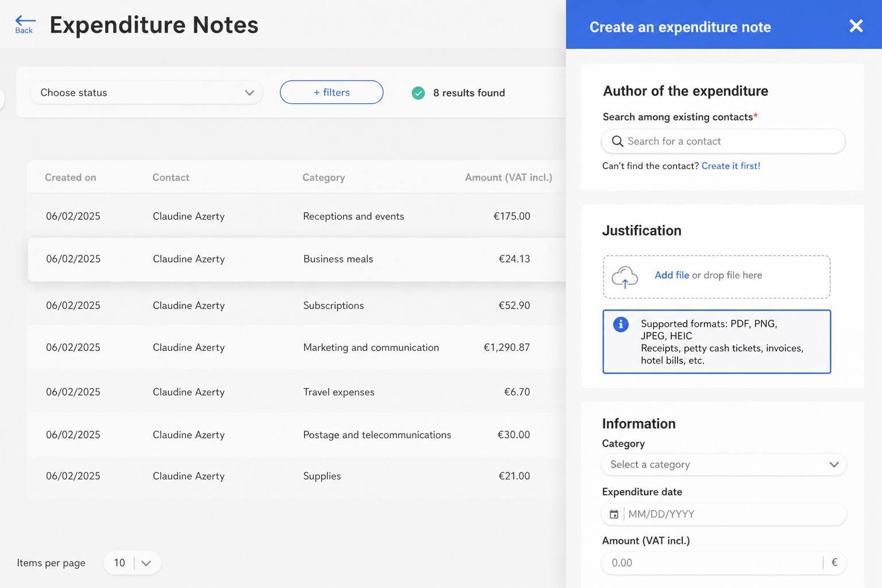
Task: Open the Marketing and communication row
Action: (297, 347)
